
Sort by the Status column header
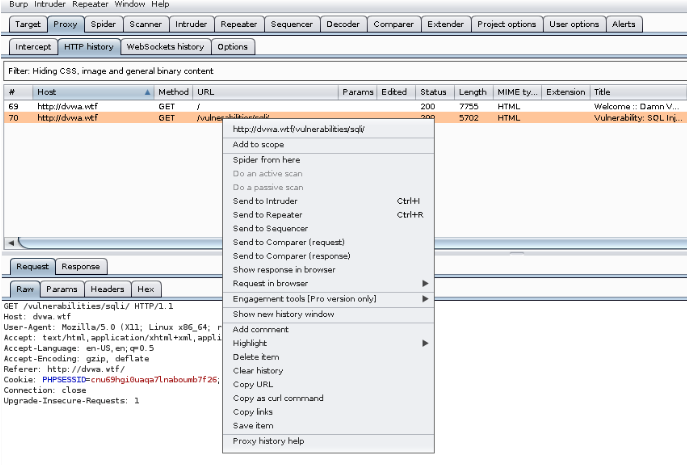click(x=435, y=92)
